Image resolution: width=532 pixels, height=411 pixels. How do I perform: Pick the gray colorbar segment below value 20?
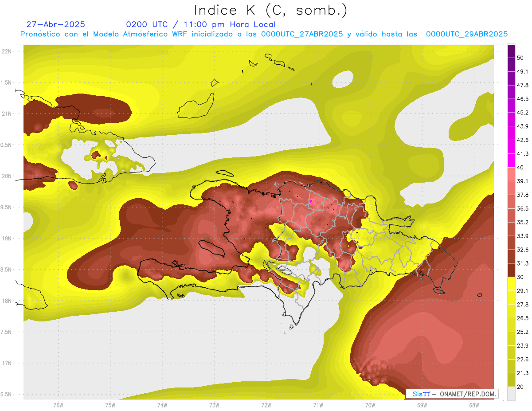[511, 394]
